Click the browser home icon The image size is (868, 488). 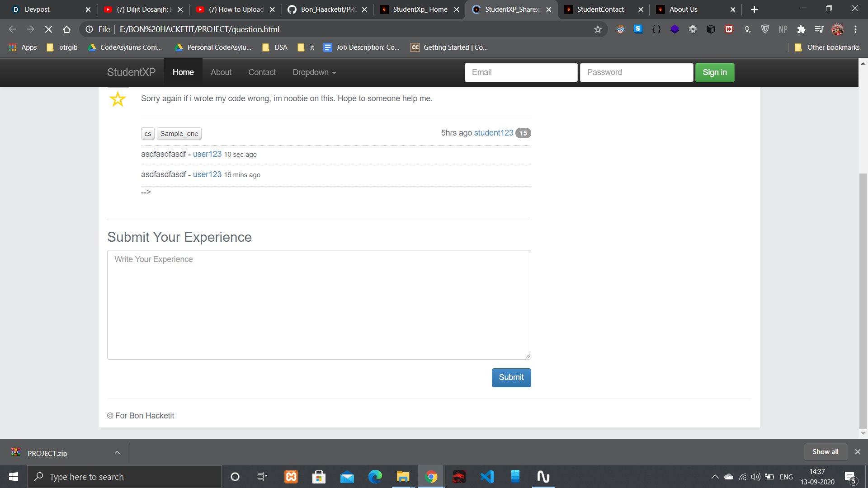click(66, 29)
